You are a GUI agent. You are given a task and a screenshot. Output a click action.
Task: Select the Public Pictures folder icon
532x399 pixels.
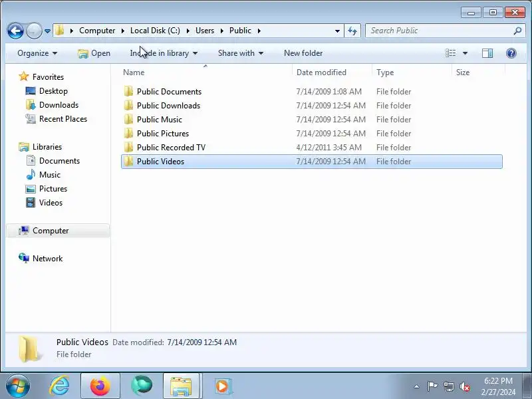pos(128,134)
